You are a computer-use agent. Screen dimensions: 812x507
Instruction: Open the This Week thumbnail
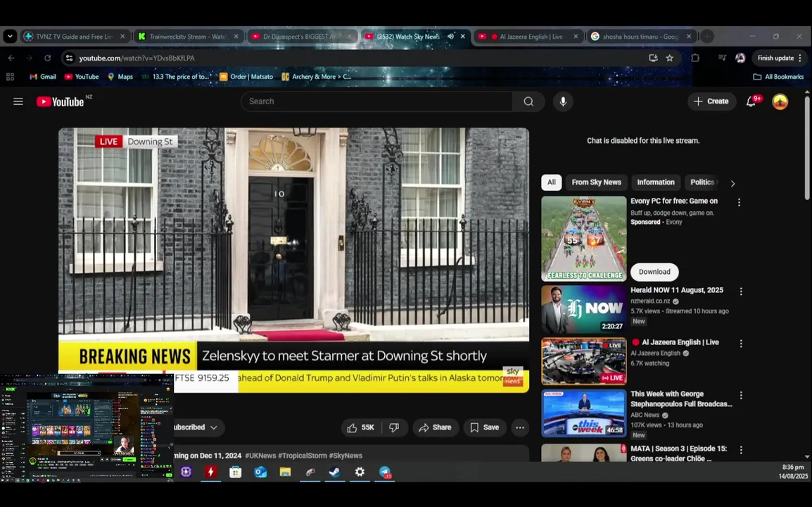583,413
